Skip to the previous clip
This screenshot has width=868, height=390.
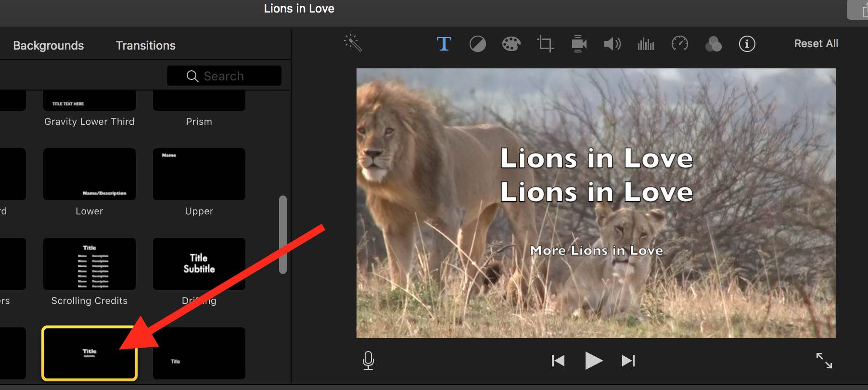pos(558,361)
